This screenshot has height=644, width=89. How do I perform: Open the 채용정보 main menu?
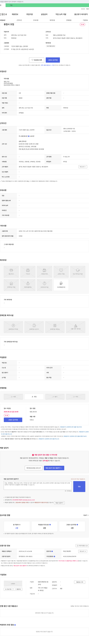[x=15, y=14]
